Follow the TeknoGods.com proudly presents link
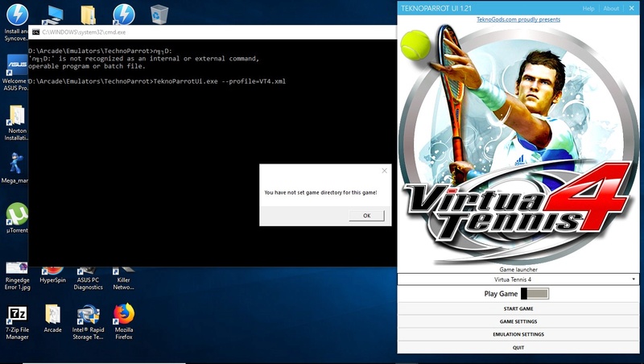This screenshot has height=364, width=644. coord(518,19)
